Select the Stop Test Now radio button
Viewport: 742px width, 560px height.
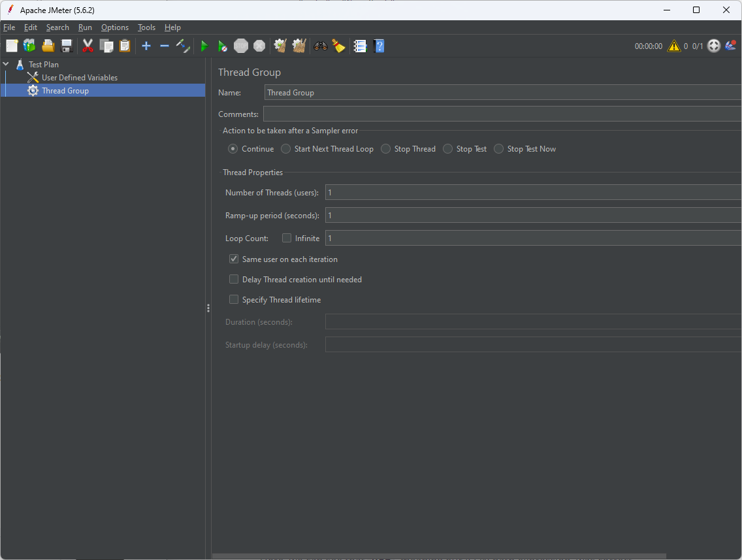[x=498, y=148]
